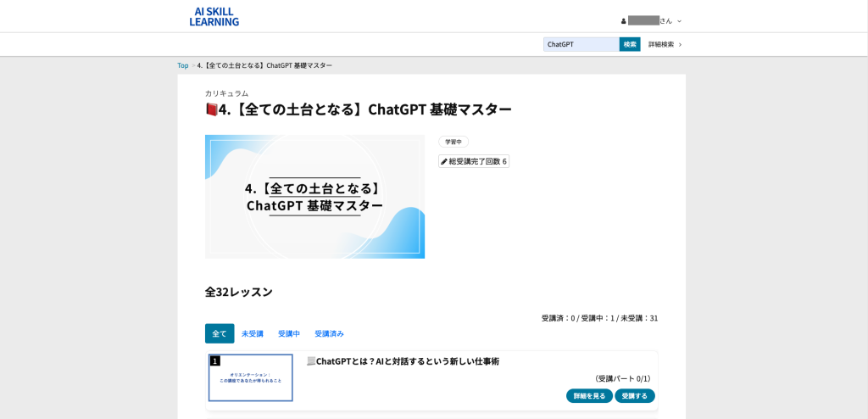Show the 受講済み lessons tab
This screenshot has height=419, width=868.
coord(329,333)
